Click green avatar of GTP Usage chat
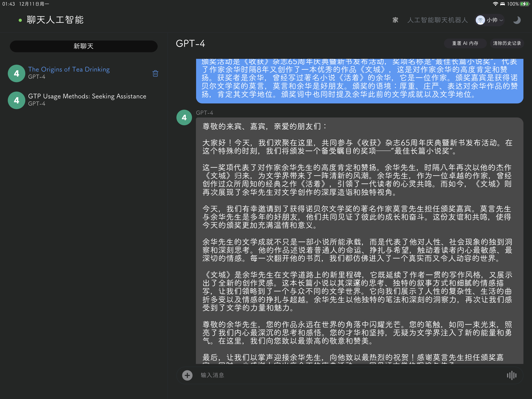This screenshot has width=532, height=399. pos(16,100)
